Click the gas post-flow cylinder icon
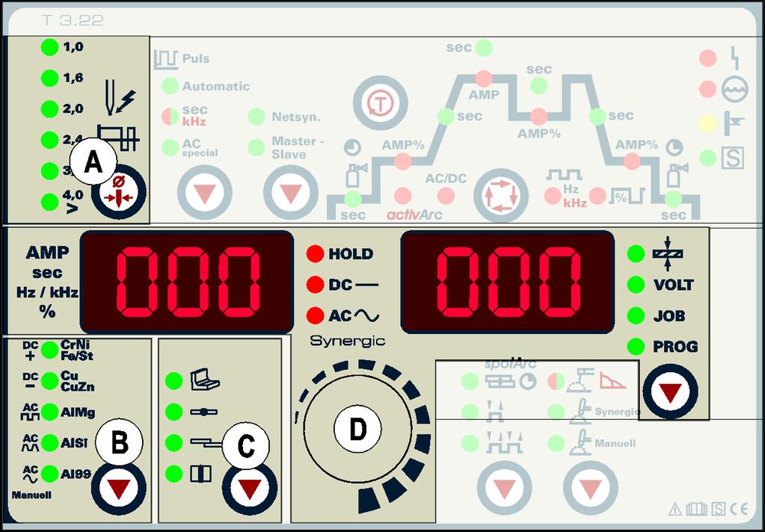 tap(678, 175)
